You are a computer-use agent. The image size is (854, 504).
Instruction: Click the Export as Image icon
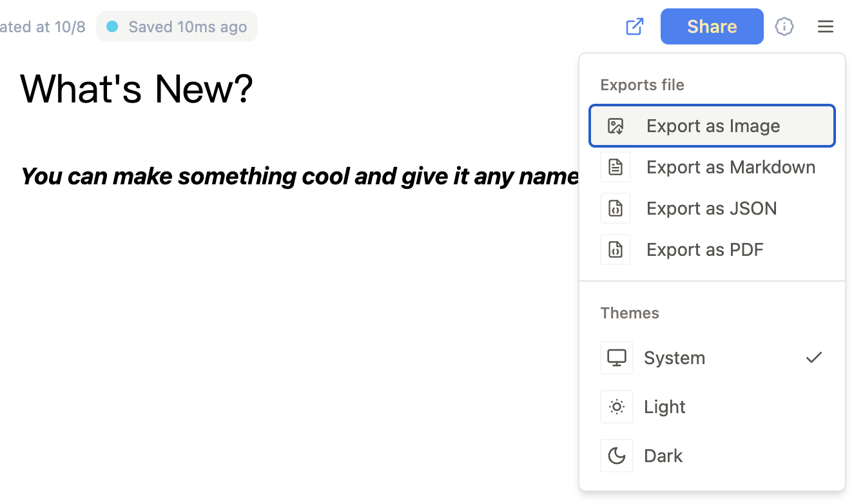pyautogui.click(x=616, y=126)
